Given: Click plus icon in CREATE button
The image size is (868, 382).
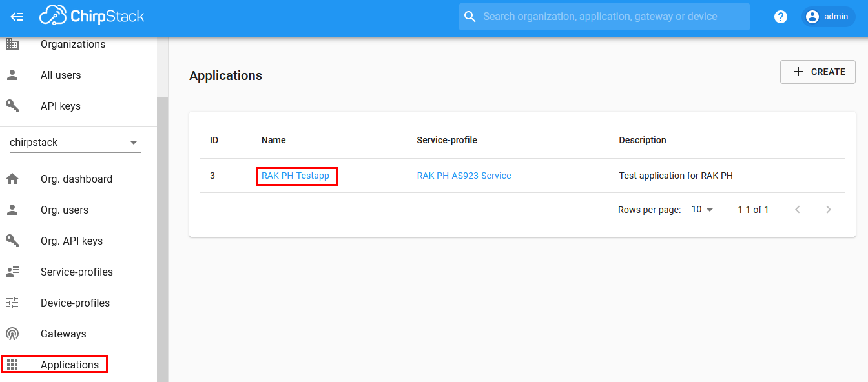Looking at the screenshot, I should click(798, 72).
